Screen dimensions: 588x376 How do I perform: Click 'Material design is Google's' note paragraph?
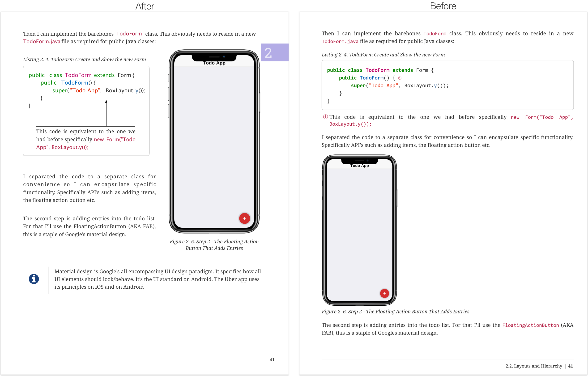(x=158, y=279)
